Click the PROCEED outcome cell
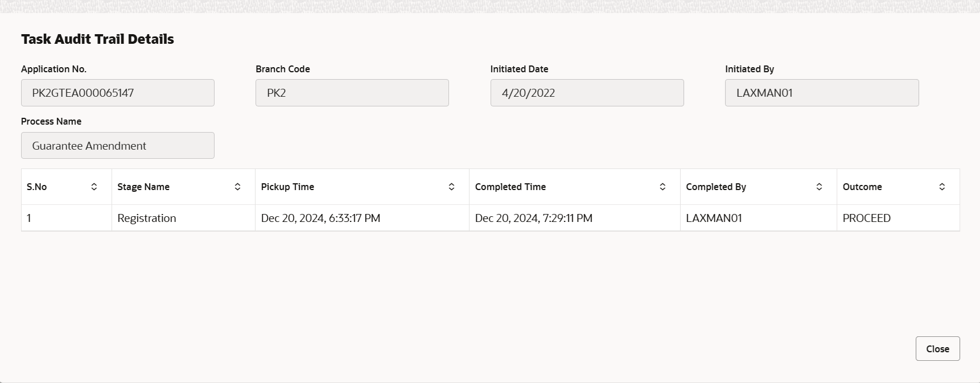980x383 pixels. pyautogui.click(x=866, y=218)
